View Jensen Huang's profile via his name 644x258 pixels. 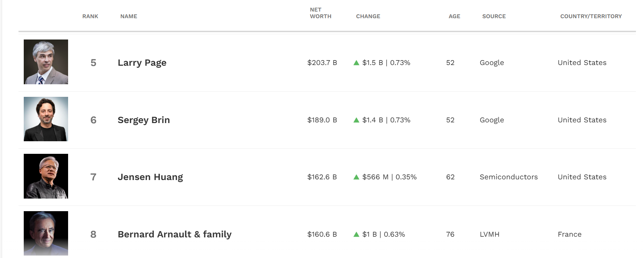pos(150,177)
